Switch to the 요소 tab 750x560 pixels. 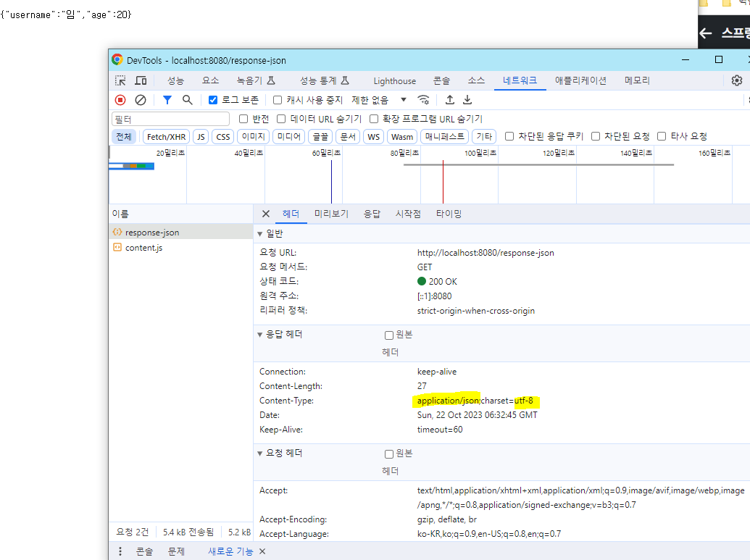(210, 81)
